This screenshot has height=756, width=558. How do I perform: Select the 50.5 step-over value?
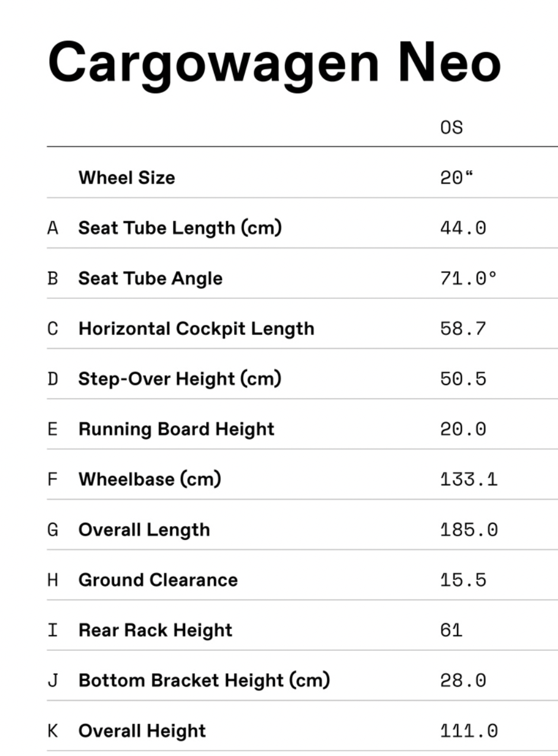click(x=463, y=379)
